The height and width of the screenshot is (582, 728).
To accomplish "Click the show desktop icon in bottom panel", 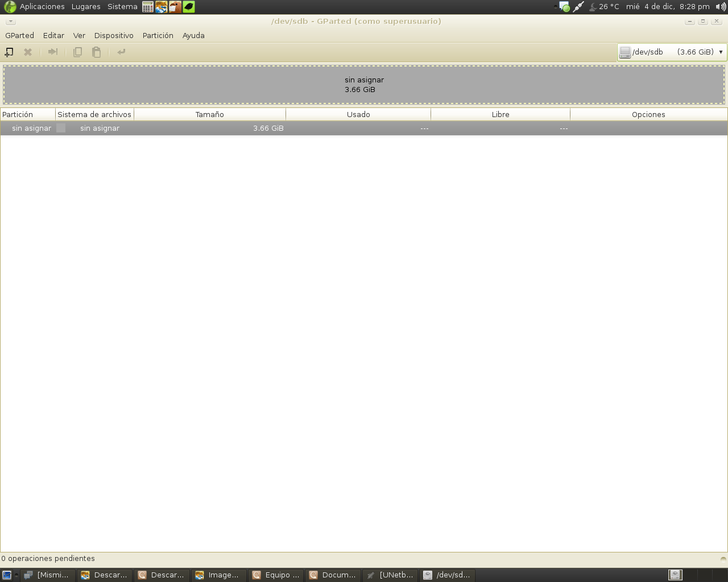I will [x=7, y=575].
